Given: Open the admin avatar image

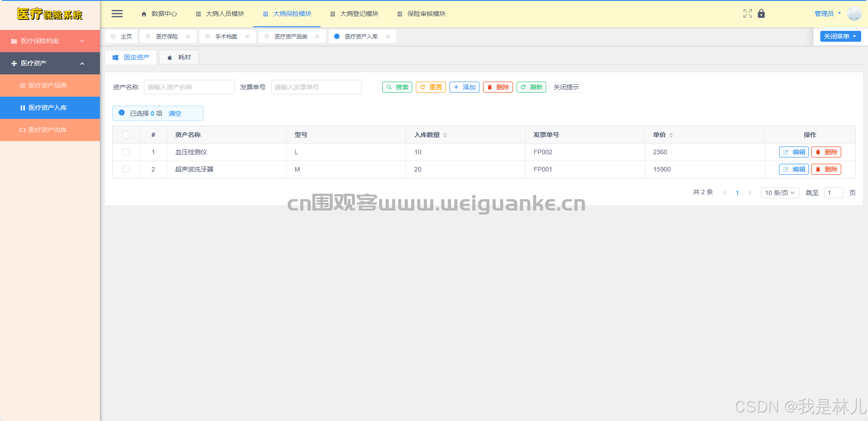Looking at the screenshot, I should pyautogui.click(x=854, y=14).
